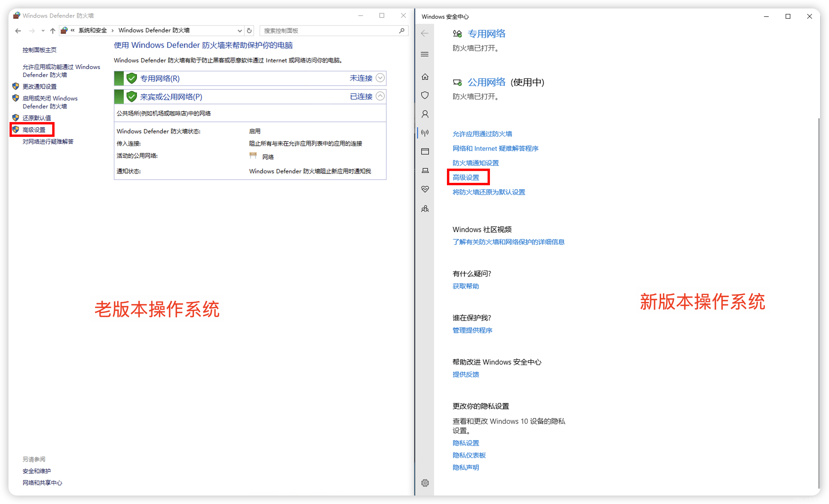This screenshot has width=829, height=504.
Task: Click the 已连接 status text
Action: click(361, 97)
